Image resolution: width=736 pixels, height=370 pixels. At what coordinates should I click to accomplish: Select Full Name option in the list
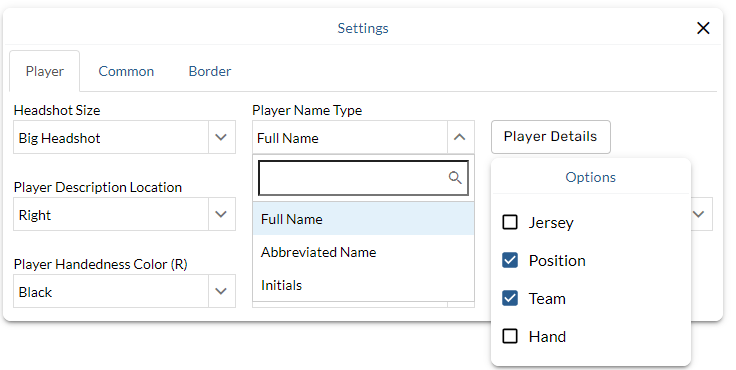(363, 219)
